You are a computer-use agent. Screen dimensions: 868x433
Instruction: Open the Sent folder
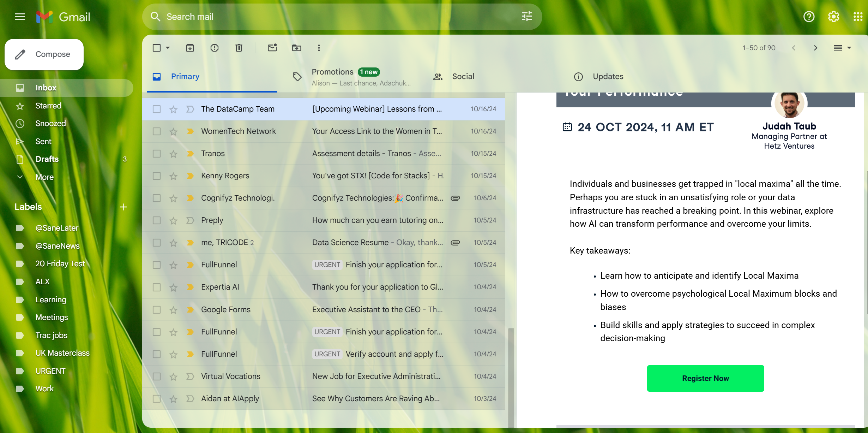[66, 141]
